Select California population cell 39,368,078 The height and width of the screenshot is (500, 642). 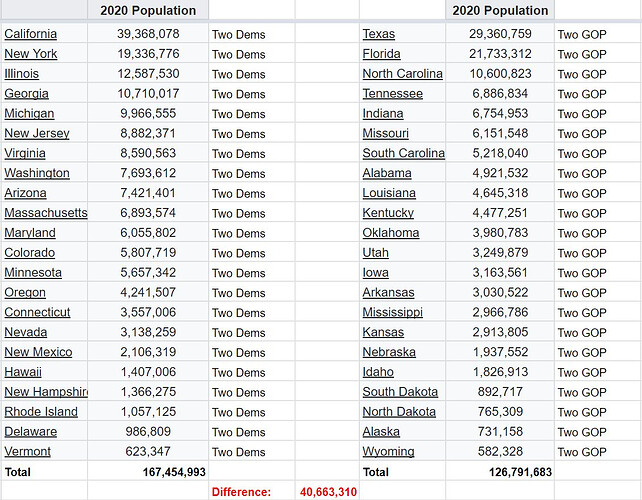tap(148, 34)
